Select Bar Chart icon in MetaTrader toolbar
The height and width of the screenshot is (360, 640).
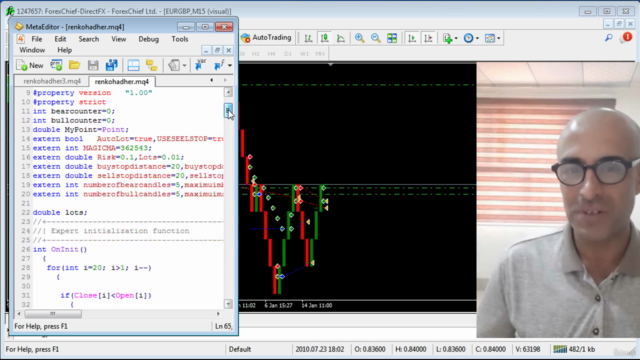click(x=308, y=38)
